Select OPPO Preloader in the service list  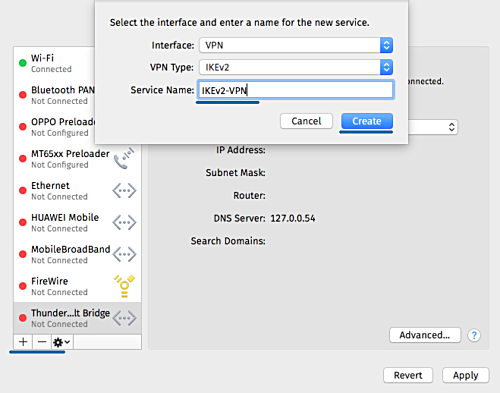coord(54,127)
